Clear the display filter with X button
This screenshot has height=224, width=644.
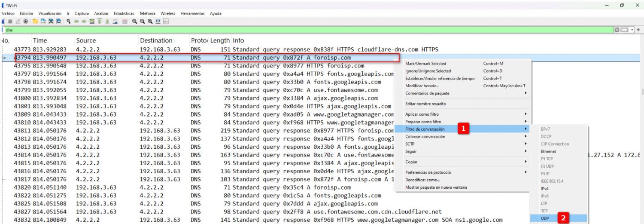pos(617,30)
